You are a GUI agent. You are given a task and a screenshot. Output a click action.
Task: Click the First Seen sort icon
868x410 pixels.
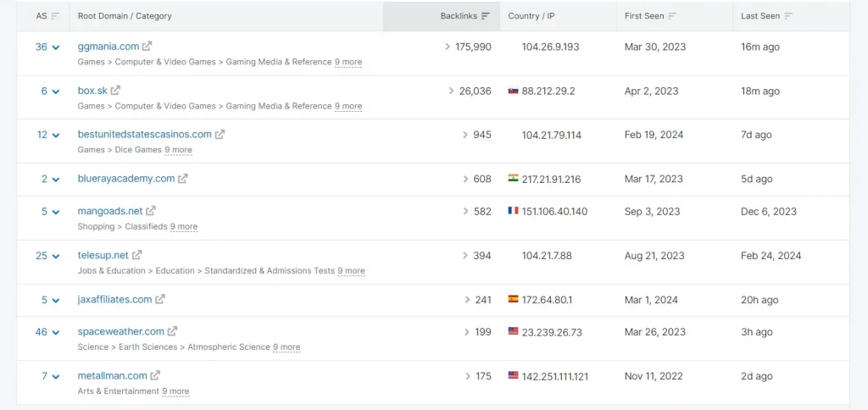(672, 16)
